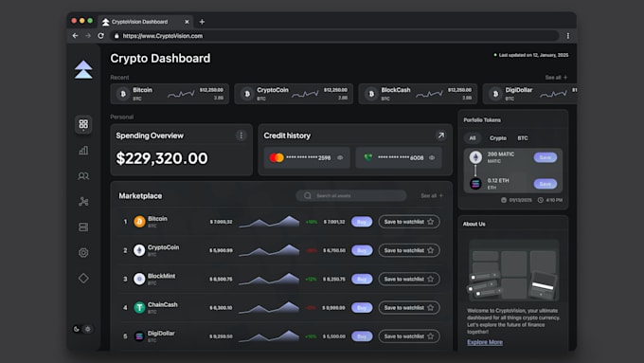Close the CryptoVision Dashboard tab
644x363 pixels.
187,22
